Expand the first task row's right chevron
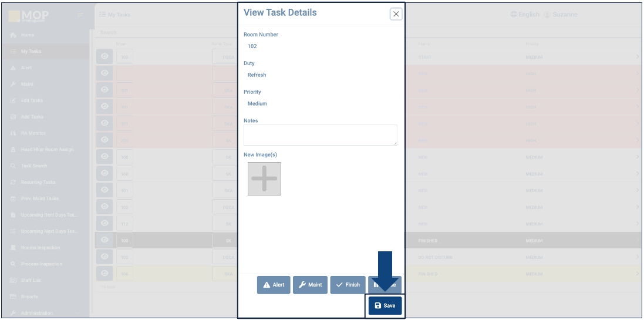The height and width of the screenshot is (320, 644). click(x=638, y=57)
